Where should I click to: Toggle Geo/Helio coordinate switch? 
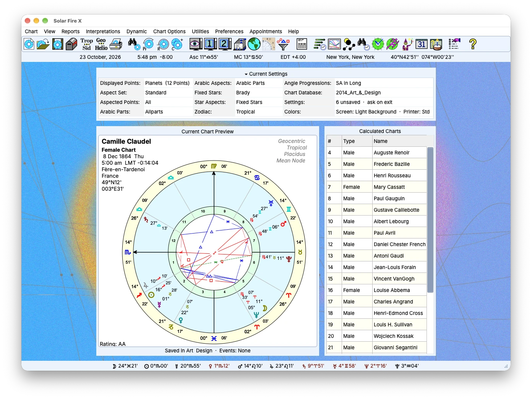(101, 44)
